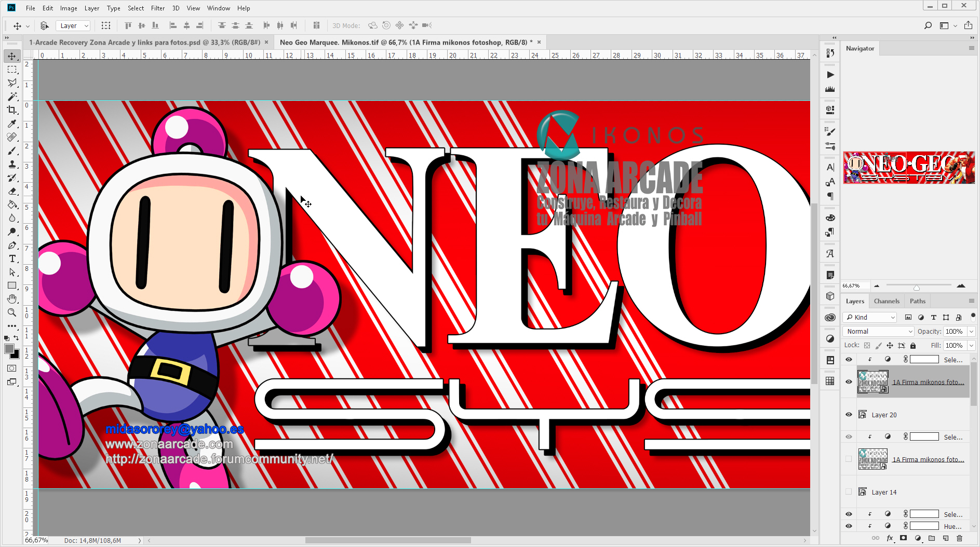Rename the 1A Firma mikonos layer link
The image size is (980, 547).
click(x=929, y=381)
